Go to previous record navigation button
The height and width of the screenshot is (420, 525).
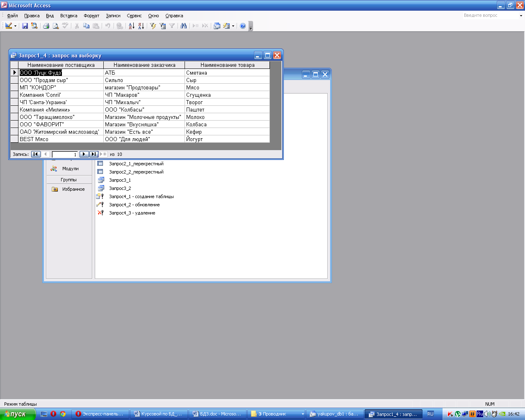[x=46, y=154]
